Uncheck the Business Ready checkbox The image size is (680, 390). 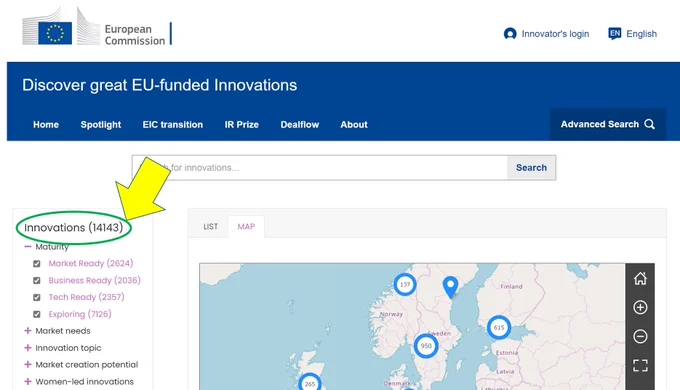[x=37, y=281]
